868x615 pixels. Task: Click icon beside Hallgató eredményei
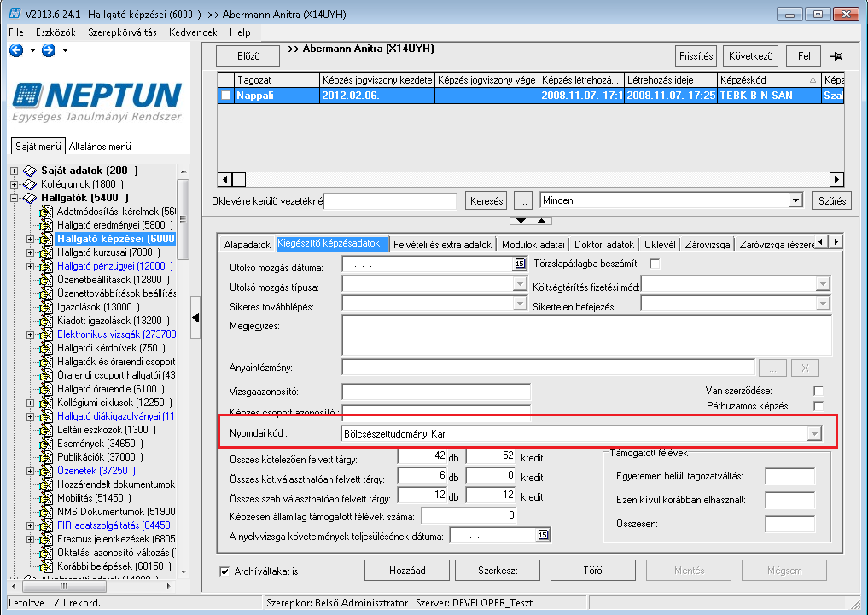46,225
